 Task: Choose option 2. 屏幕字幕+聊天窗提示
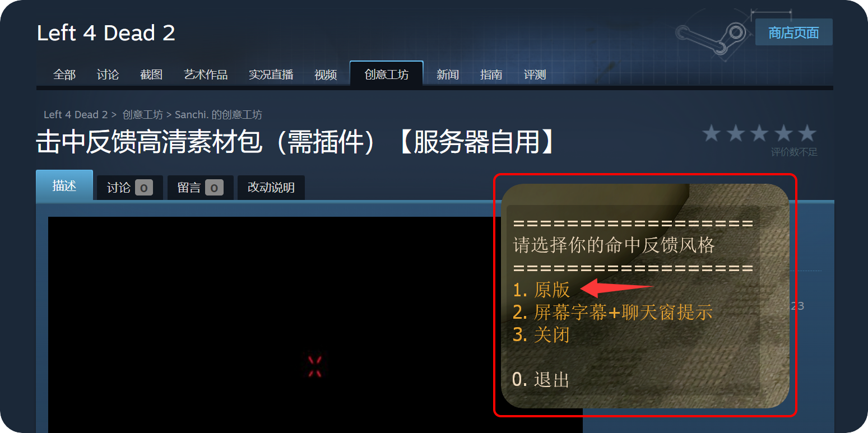coord(612,312)
